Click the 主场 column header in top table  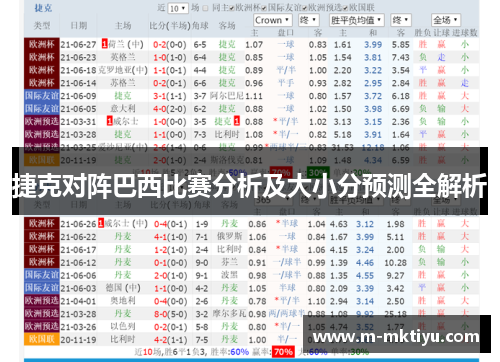click(123, 26)
